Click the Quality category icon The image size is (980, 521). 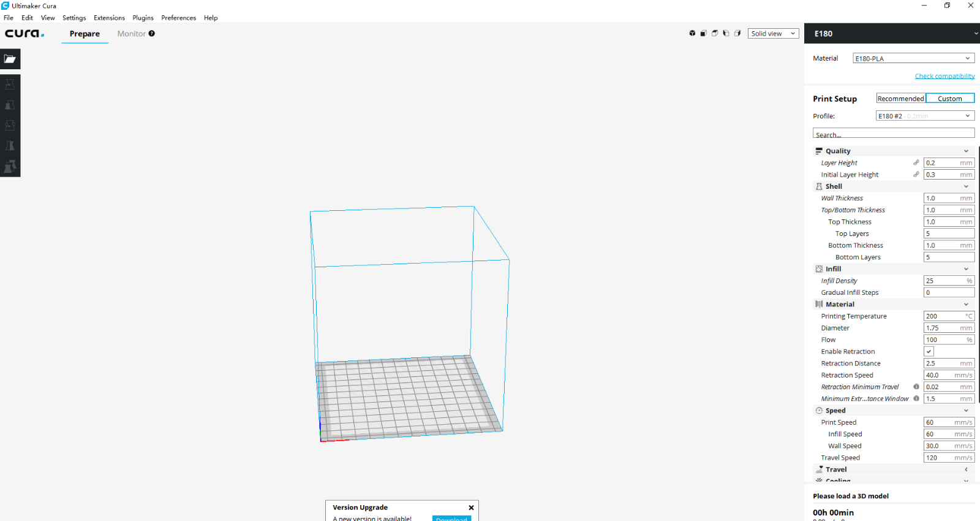tap(819, 151)
